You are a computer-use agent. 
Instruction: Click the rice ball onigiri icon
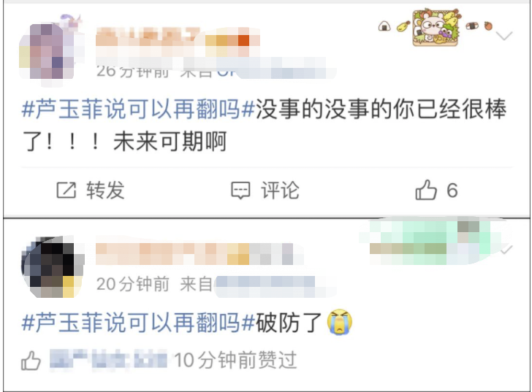[384, 26]
